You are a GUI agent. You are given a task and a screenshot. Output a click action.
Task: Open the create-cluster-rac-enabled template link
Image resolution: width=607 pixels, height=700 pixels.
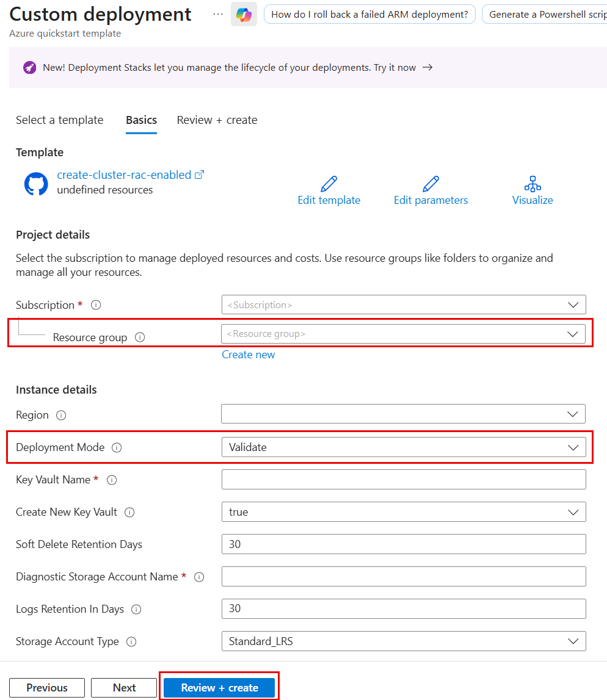(x=125, y=175)
